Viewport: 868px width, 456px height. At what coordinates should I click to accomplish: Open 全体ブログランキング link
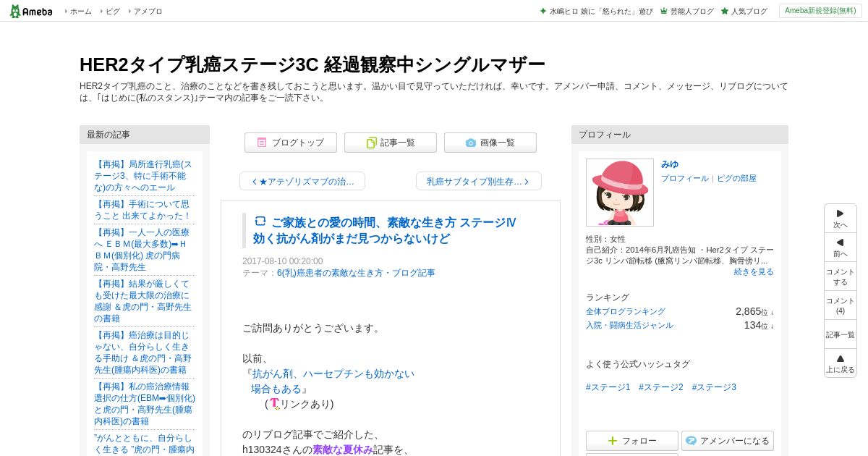click(x=626, y=311)
